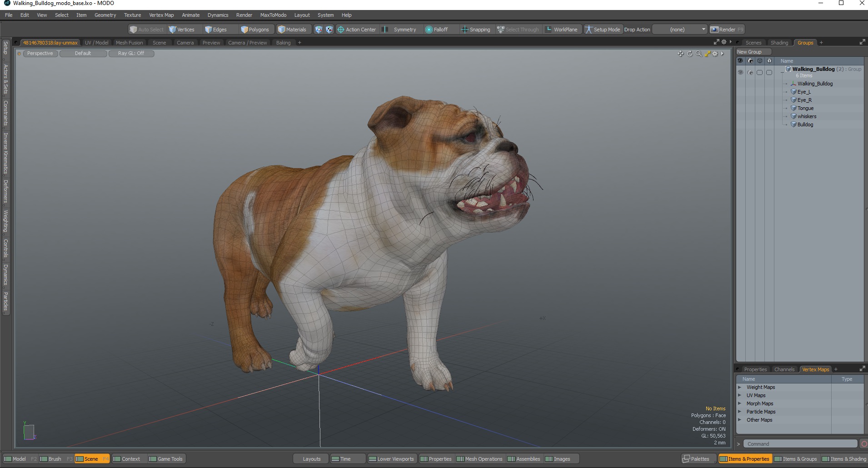Open the Mesh Operations panel
This screenshot has width=868, height=468.
[x=479, y=459]
